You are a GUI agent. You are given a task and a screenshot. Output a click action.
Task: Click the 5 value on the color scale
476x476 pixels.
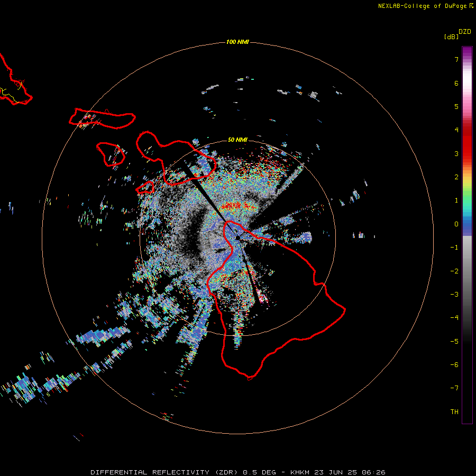456,106
